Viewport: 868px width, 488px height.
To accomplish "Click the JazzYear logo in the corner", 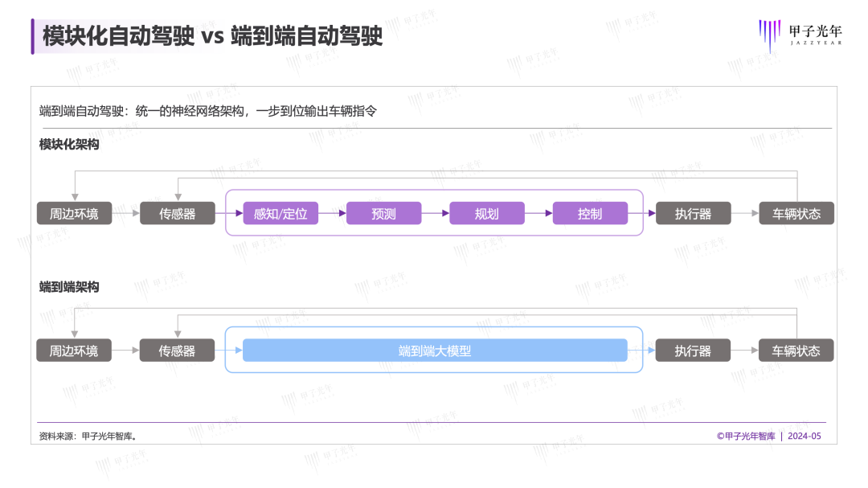I will (x=800, y=36).
